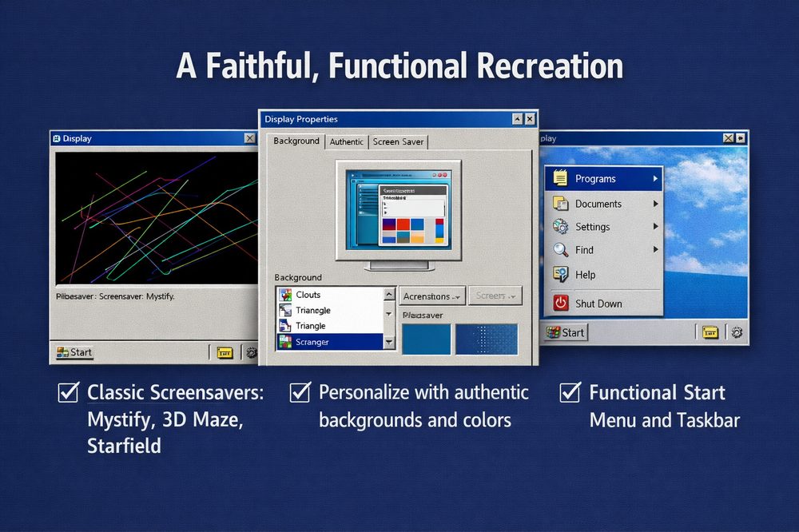Image resolution: width=799 pixels, height=532 pixels.
Task: Toggle the Classic Screensavers checkbox
Action: point(68,392)
